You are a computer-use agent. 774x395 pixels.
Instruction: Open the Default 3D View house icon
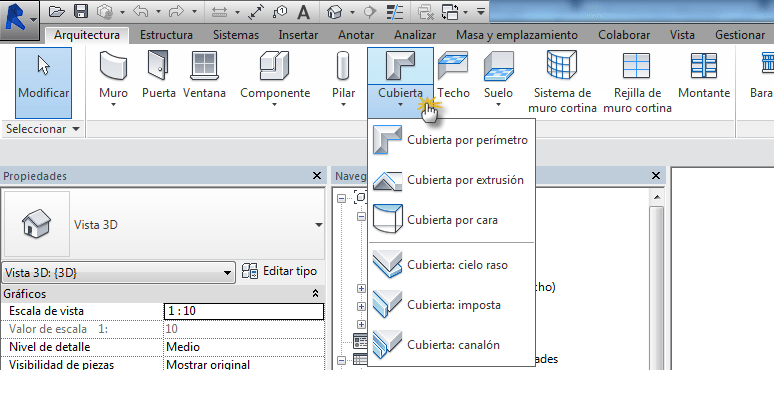[335, 12]
